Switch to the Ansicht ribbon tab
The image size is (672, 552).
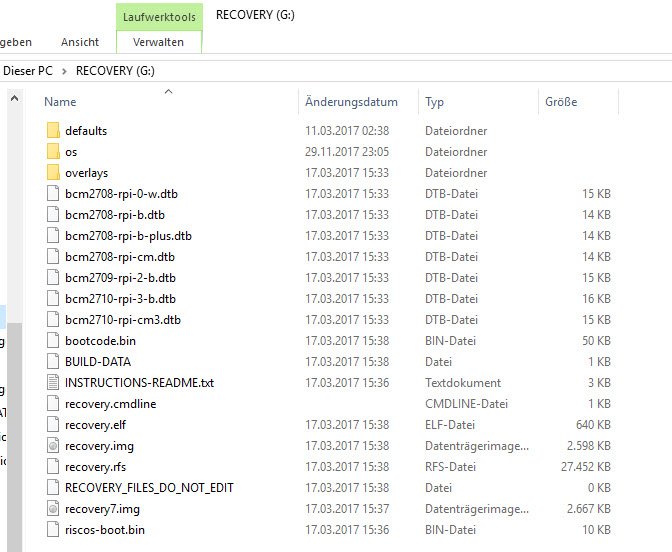pyautogui.click(x=80, y=42)
